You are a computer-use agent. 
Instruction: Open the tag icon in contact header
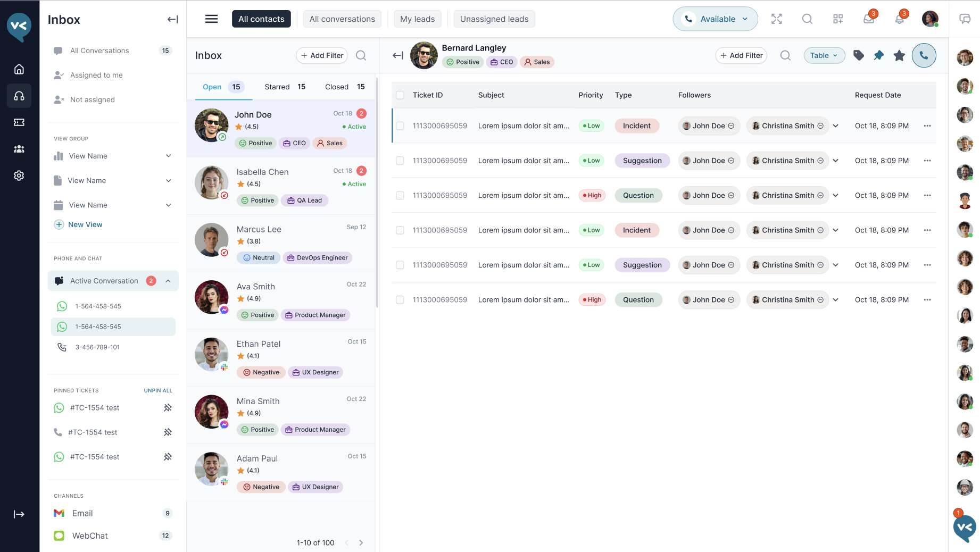[858, 55]
